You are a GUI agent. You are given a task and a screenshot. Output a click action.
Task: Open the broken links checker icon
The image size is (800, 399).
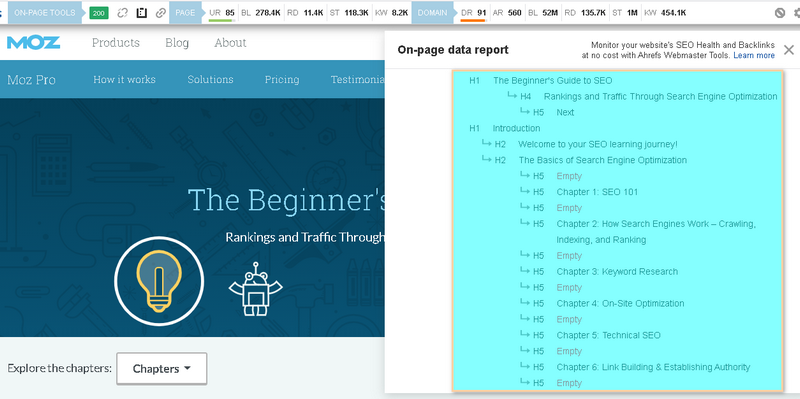tap(122, 13)
